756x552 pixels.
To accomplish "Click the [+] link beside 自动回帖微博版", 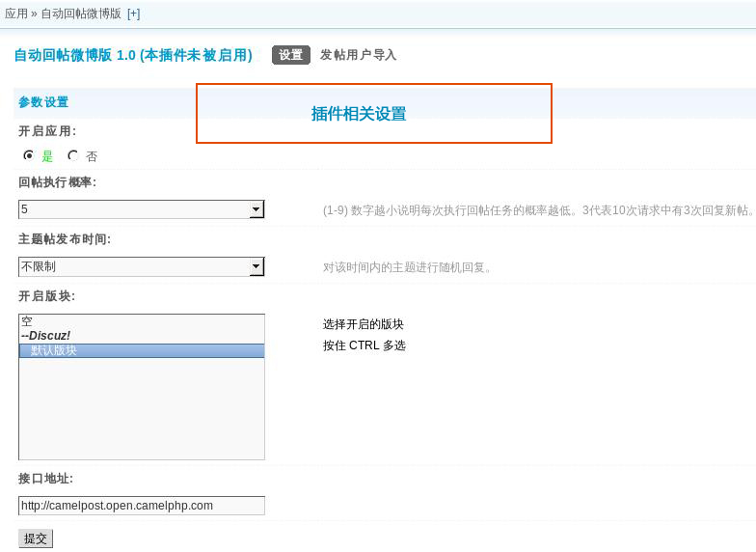I will click(133, 14).
